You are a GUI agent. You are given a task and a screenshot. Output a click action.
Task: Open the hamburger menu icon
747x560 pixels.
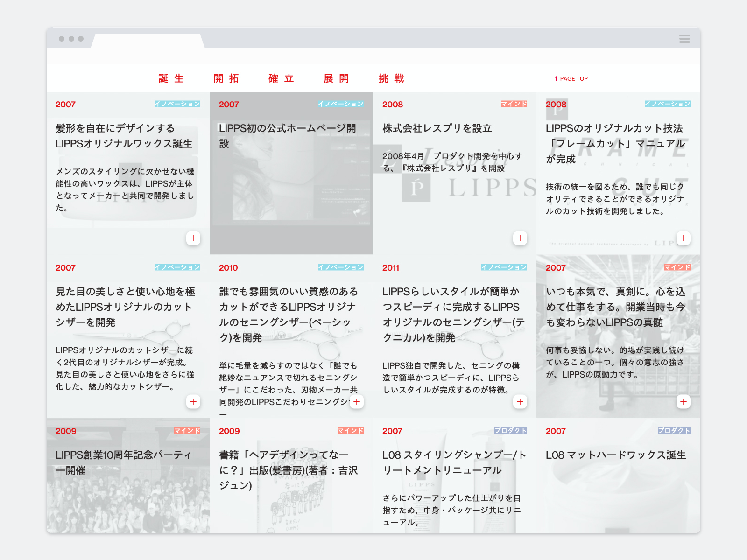[684, 39]
